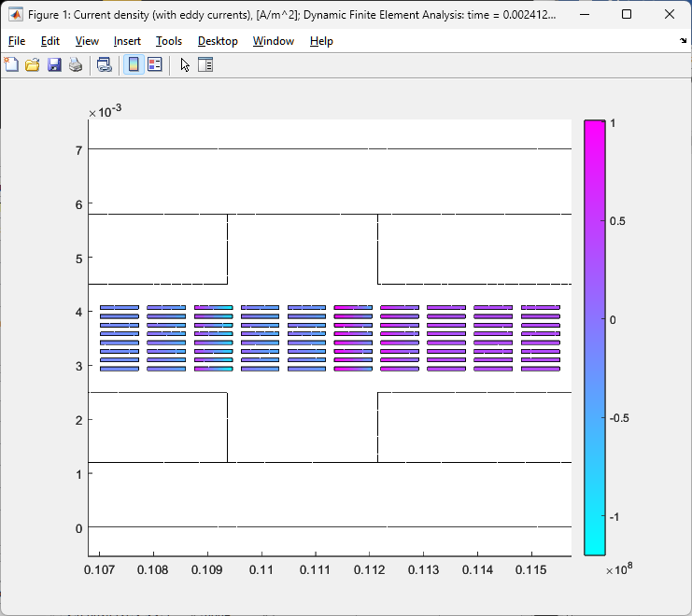692x616 pixels.
Task: Minimize the Figure 1 window
Action: 585,15
